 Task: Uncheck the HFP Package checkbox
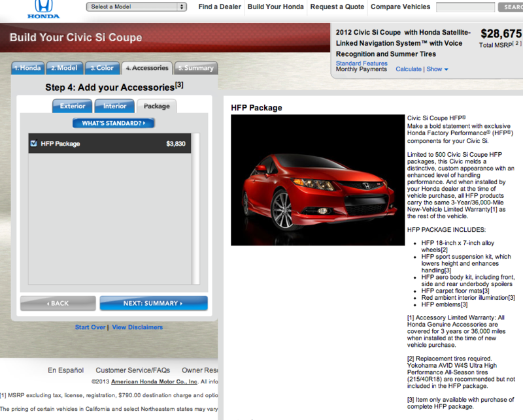pyautogui.click(x=33, y=143)
